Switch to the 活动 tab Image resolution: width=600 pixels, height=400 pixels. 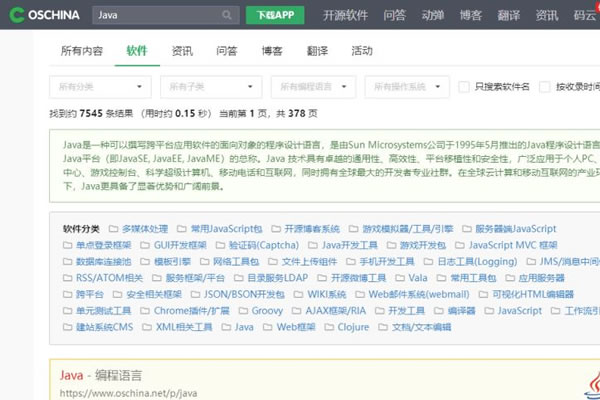pyautogui.click(x=362, y=51)
